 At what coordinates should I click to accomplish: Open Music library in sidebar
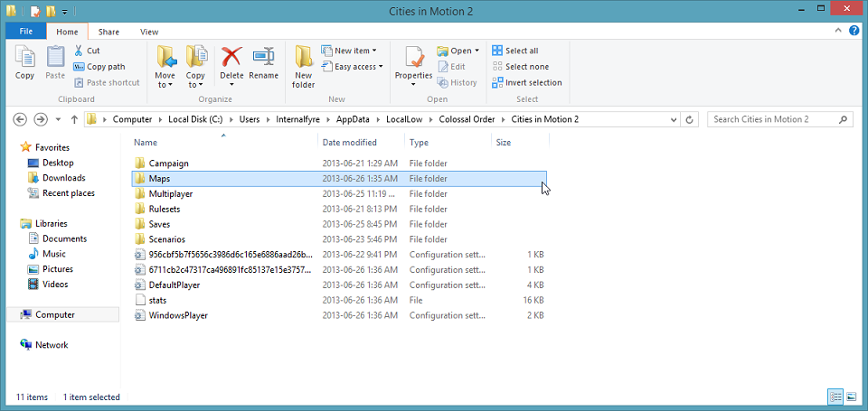tap(46, 254)
